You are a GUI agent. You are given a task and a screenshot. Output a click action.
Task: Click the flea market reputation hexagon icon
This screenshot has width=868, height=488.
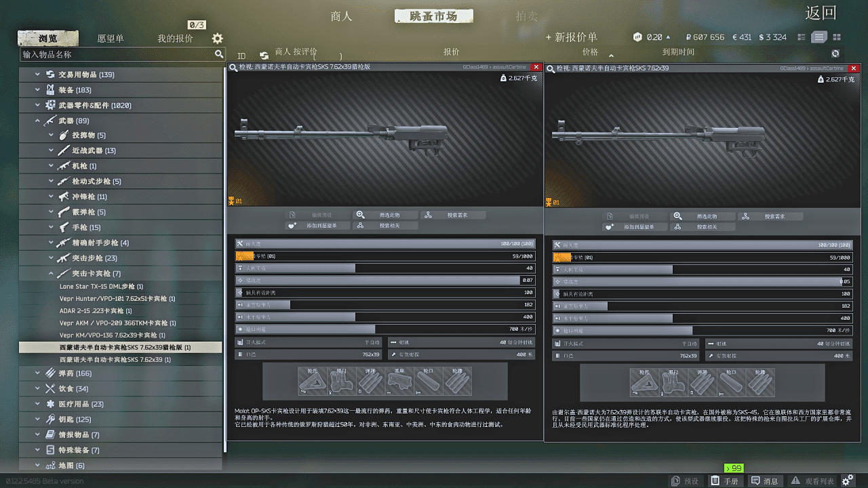pyautogui.click(x=637, y=37)
